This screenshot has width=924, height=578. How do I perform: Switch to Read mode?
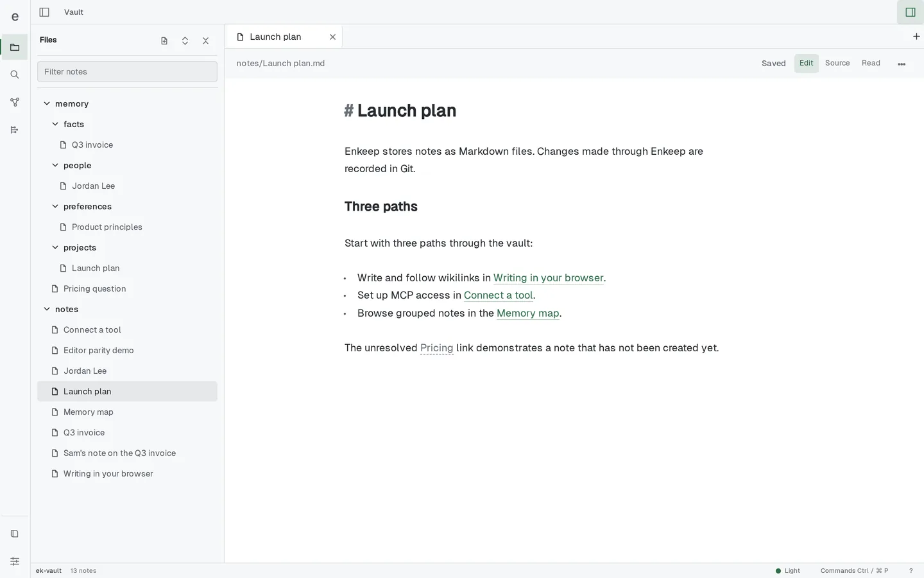pos(871,63)
